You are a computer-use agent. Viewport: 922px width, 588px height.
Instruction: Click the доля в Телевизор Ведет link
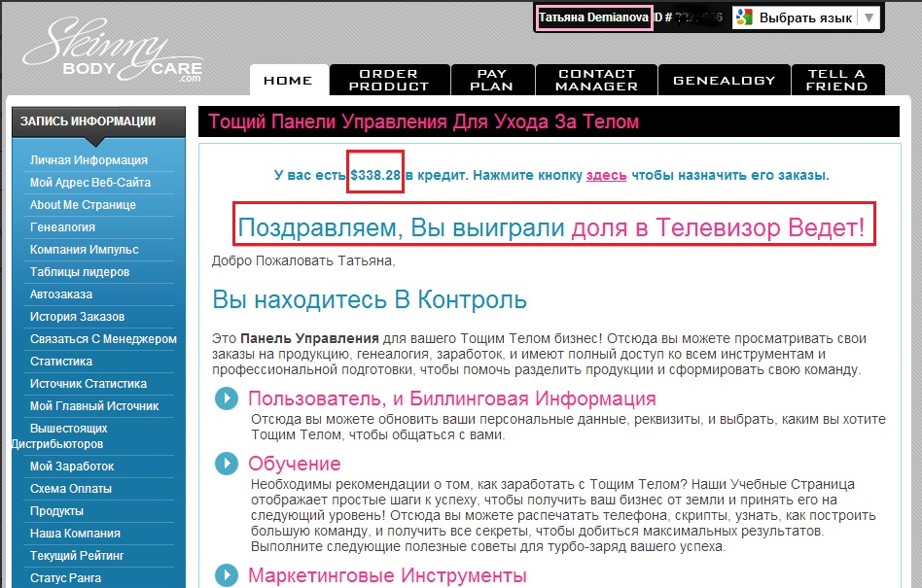718,227
